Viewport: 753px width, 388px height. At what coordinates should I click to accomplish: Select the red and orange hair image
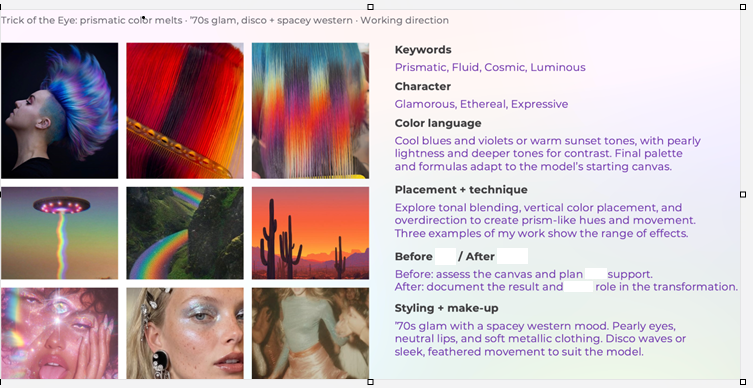185,110
